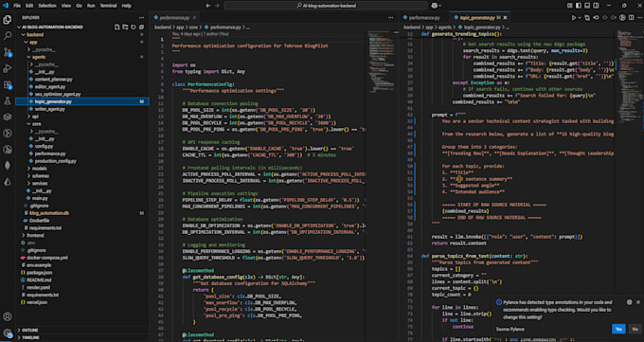The height and width of the screenshot is (342, 644).
Task: Open the MongoDB leaf icon in the activity bar
Action: [x=7, y=165]
